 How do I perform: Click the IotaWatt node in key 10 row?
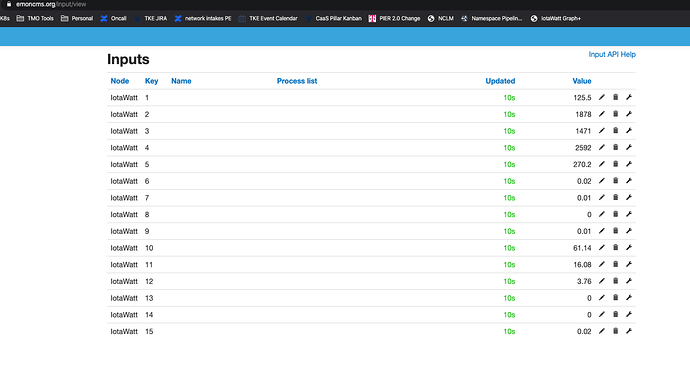124,248
